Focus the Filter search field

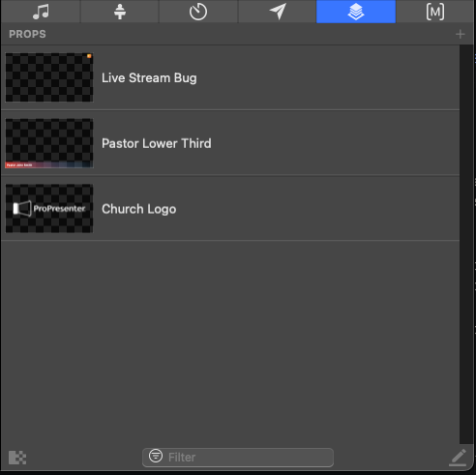click(x=238, y=458)
